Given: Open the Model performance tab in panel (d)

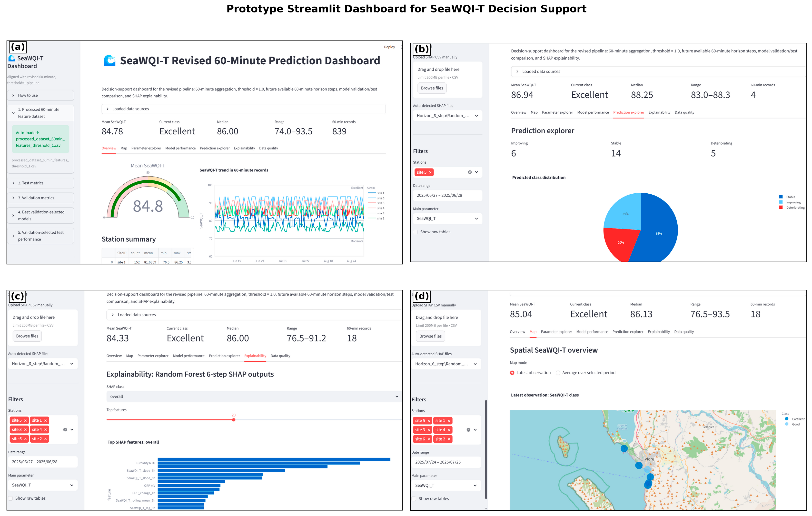Looking at the screenshot, I should click(x=592, y=332).
